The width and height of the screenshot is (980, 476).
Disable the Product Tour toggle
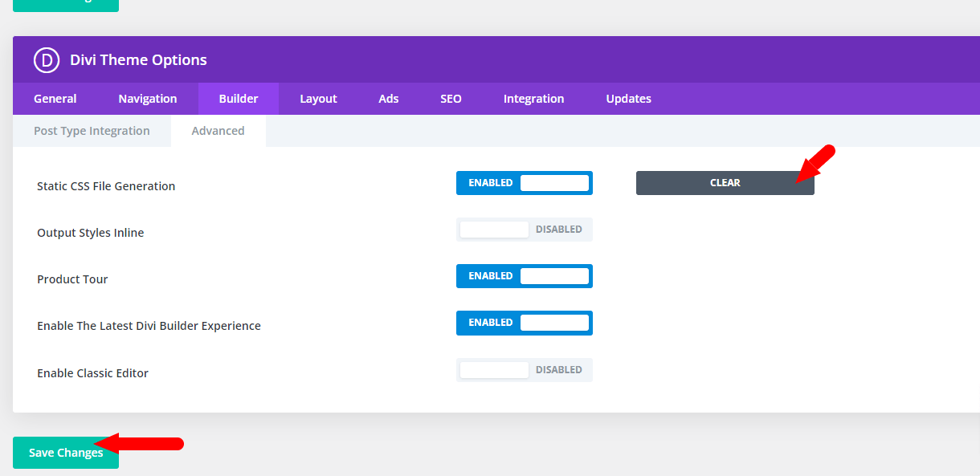click(x=525, y=276)
